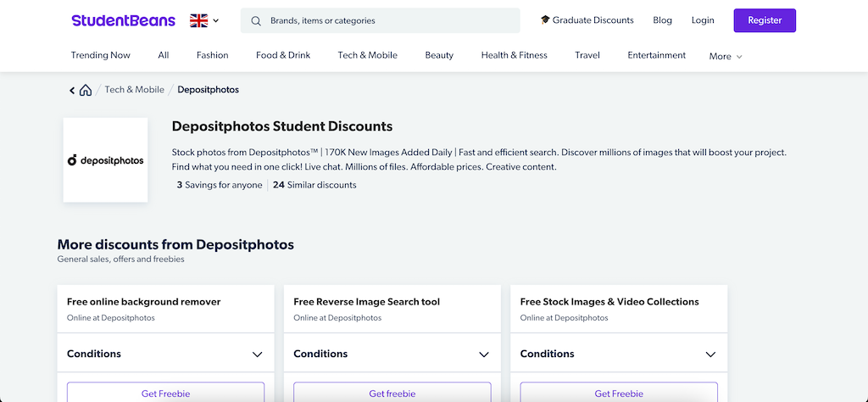Click the Depositphotos brand logo thumbnail
Image resolution: width=868 pixels, height=402 pixels.
pyautogui.click(x=105, y=160)
